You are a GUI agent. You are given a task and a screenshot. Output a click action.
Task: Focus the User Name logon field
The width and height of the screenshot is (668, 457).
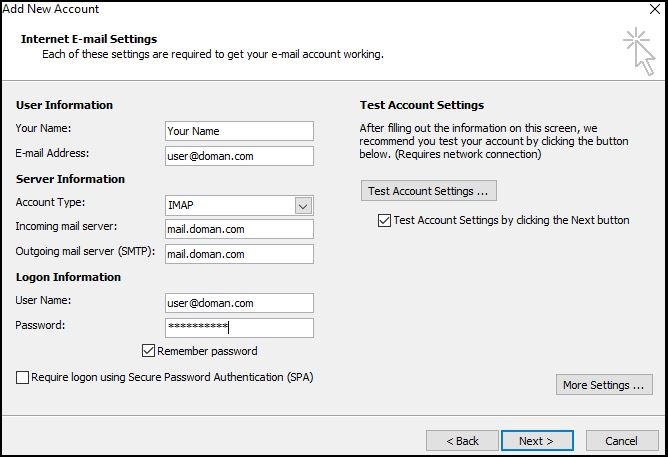click(x=239, y=303)
